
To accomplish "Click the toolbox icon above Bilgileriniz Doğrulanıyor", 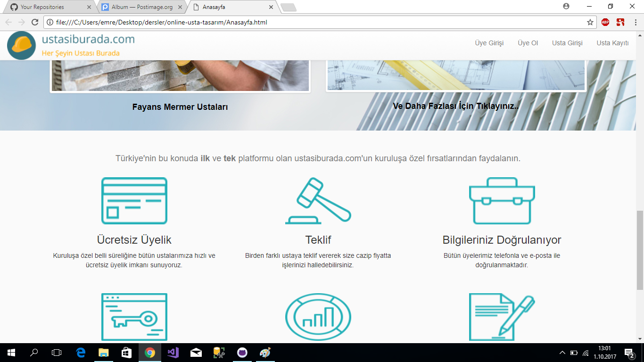I will point(501,201).
